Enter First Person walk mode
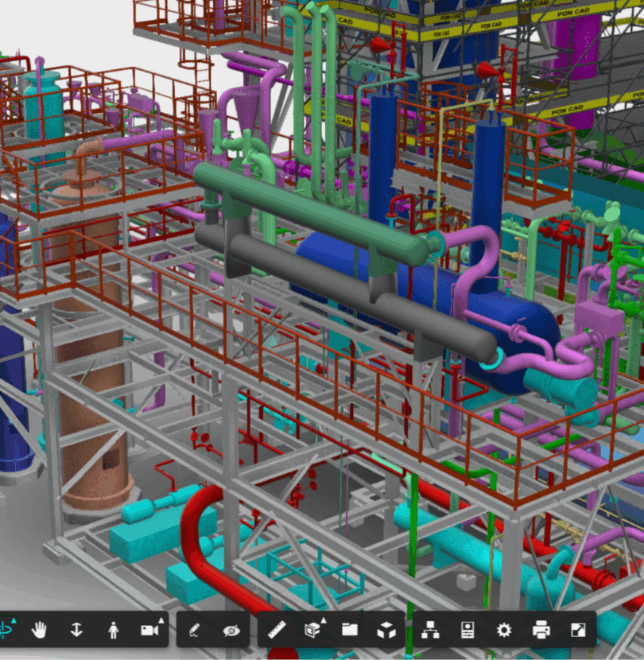This screenshot has height=660, width=644. coord(113,631)
